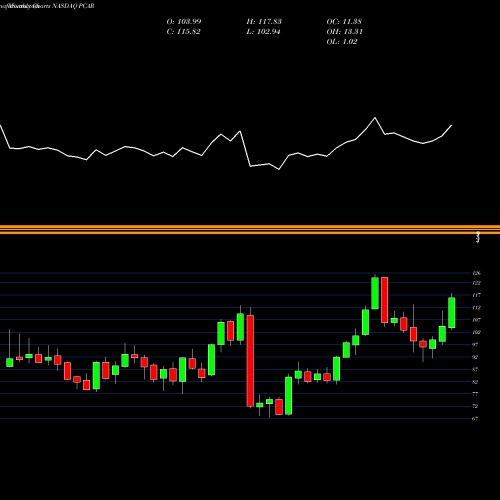Click the orange band between the charts
Image resolution: width=500 pixels, height=500 pixels.
250,230
